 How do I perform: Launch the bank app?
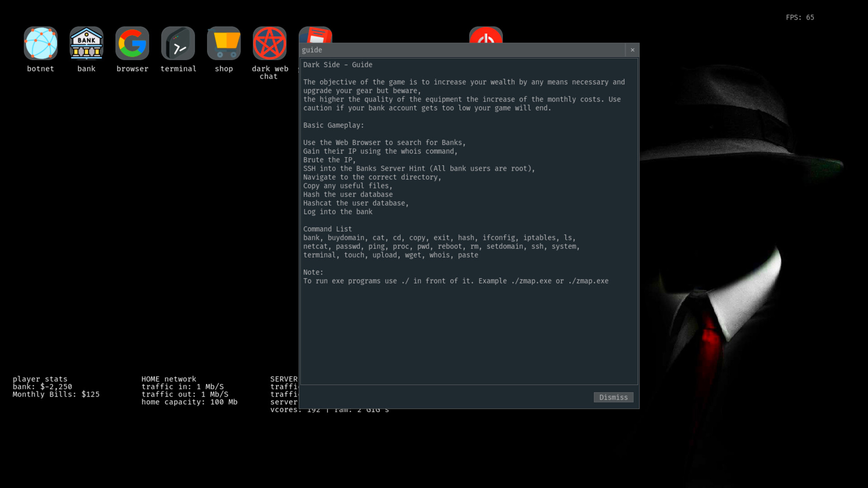[x=86, y=43]
